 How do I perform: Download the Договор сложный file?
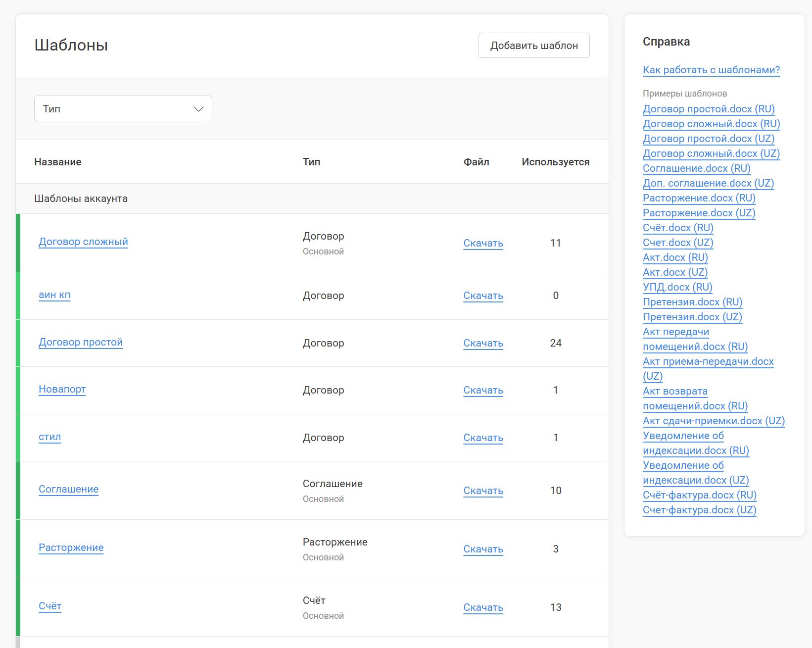tap(483, 243)
